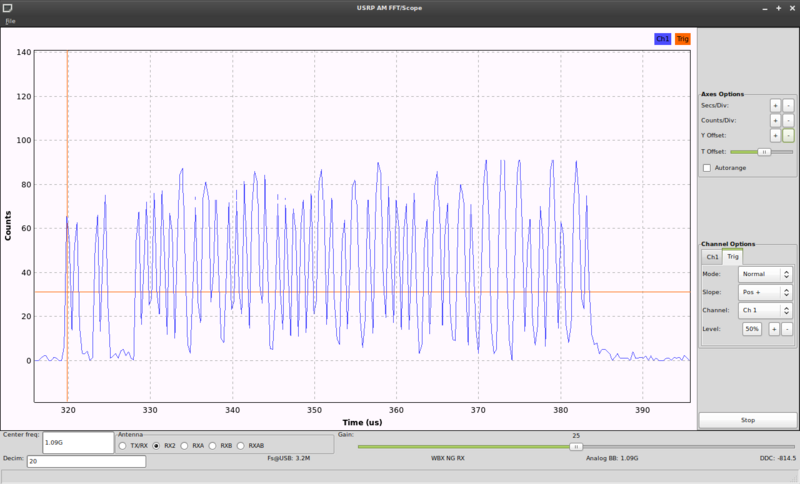The height and width of the screenshot is (484, 800).
Task: Select the RXA antenna radio button
Action: [x=185, y=446]
